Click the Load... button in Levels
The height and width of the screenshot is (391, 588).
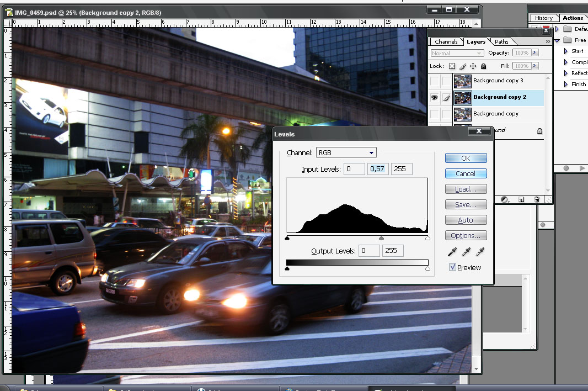(466, 189)
